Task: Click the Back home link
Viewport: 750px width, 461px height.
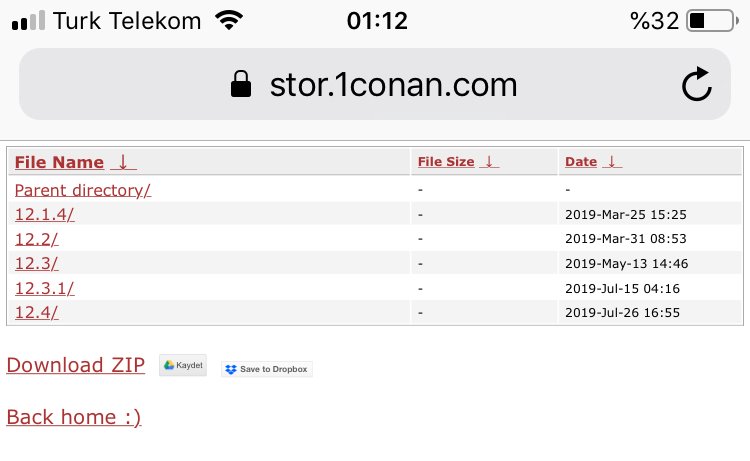Action: [x=73, y=417]
